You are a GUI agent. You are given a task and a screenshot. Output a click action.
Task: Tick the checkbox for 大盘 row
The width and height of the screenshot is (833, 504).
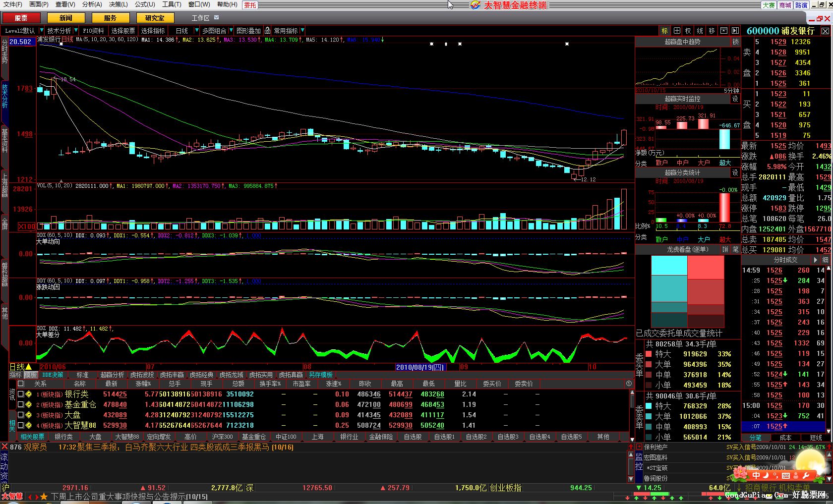click(20, 415)
